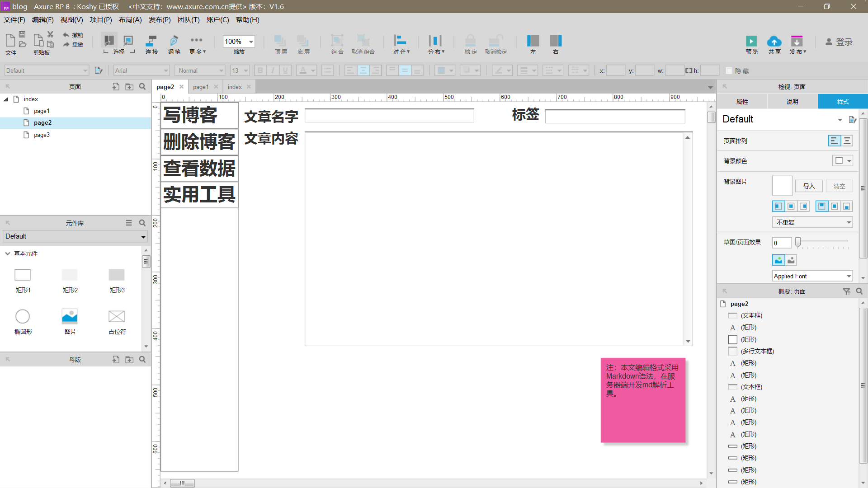Click the 删除博客 menu item on canvas
Viewport: 868px width, 488px height.
(x=199, y=142)
